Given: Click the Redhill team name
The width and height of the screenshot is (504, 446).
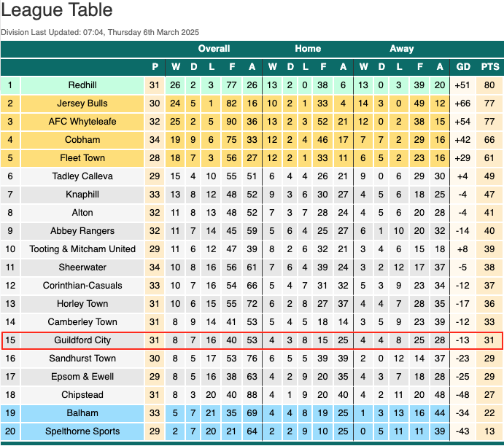Looking at the screenshot, I should (x=82, y=85).
